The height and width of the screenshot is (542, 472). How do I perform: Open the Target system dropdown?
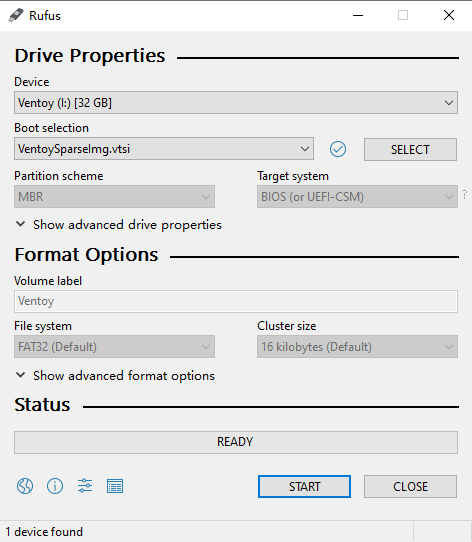(357, 197)
